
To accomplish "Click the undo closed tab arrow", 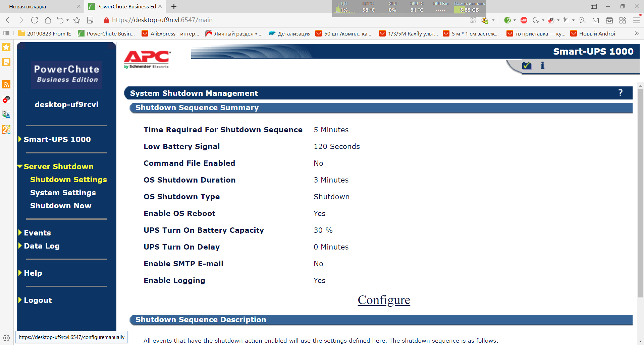I will (60, 20).
